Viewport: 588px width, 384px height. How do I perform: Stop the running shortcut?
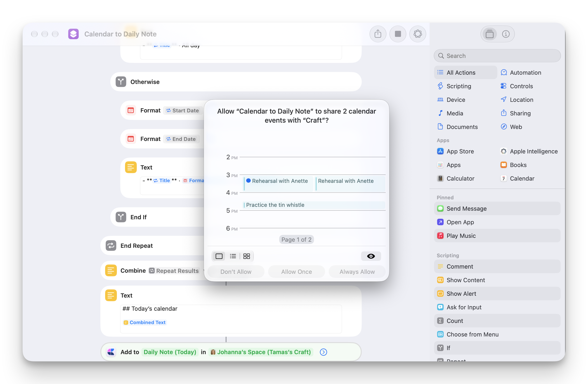point(398,34)
